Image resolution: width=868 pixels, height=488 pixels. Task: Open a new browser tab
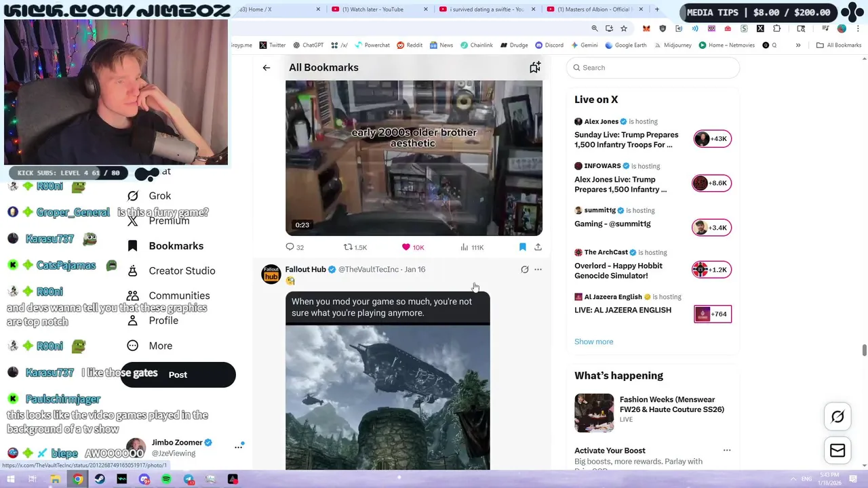pyautogui.click(x=656, y=9)
